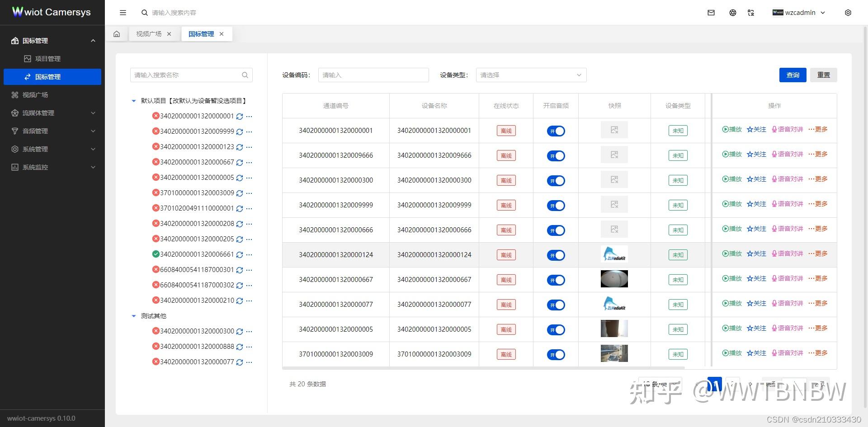Viewport: 868px width, 427px height.
Task: Open the 设备类型 dropdown selector
Action: pyautogui.click(x=531, y=75)
